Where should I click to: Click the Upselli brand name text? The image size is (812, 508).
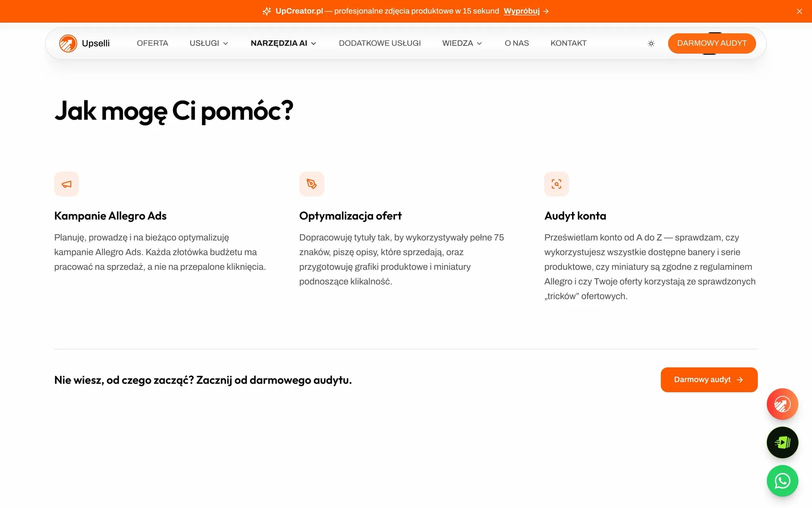(96, 43)
